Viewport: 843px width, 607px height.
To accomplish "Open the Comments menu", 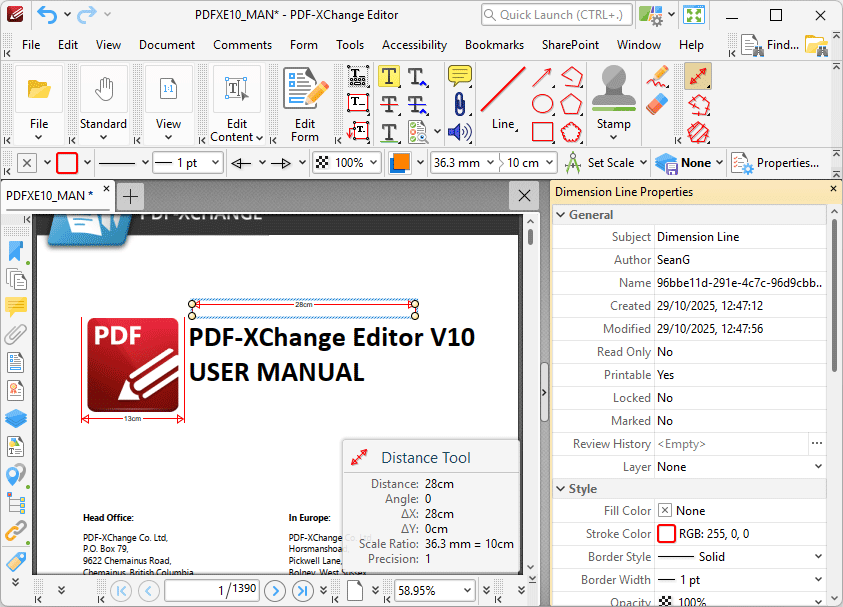I will [x=242, y=45].
